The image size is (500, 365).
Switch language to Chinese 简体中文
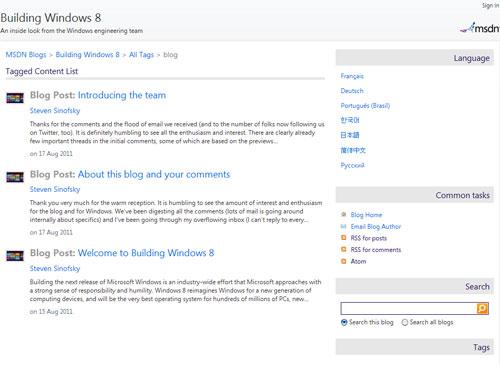click(353, 150)
